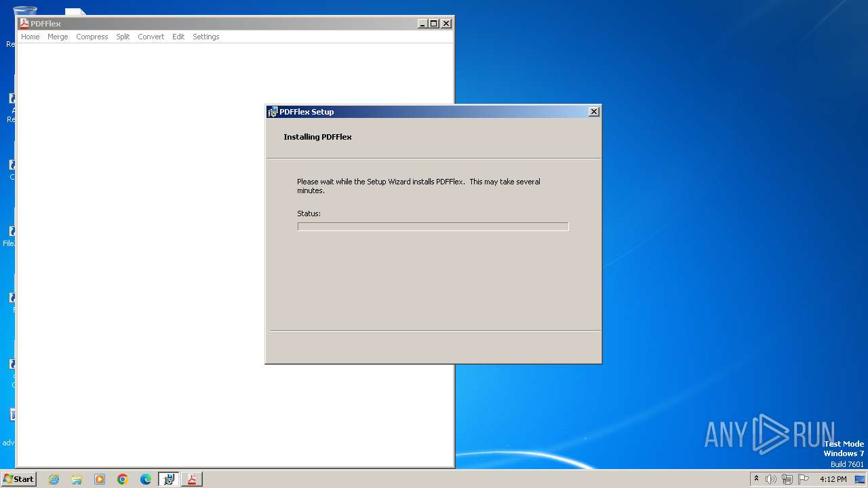868x488 pixels.
Task: Close the PDFFlex main window
Action: coord(446,23)
